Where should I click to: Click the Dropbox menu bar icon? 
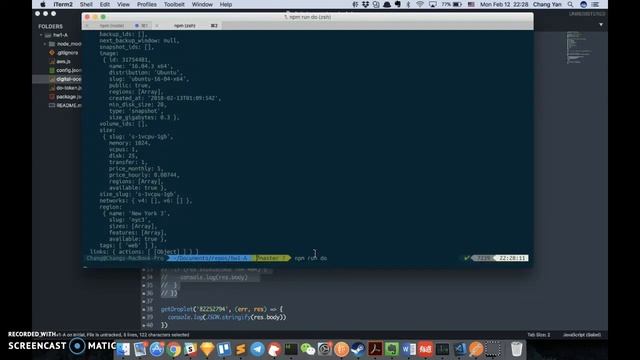click(x=365, y=4)
